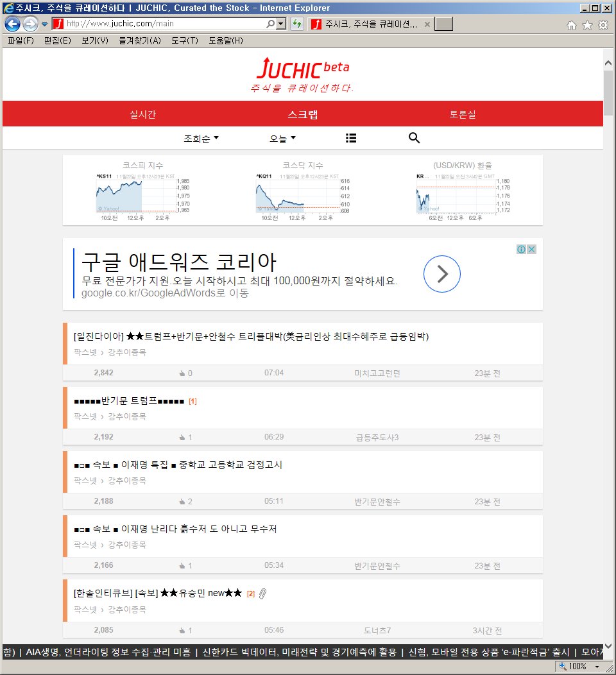The height and width of the screenshot is (675, 616).
Task: Open address bar autocomplete dropdown arrow
Action: pyautogui.click(x=281, y=24)
